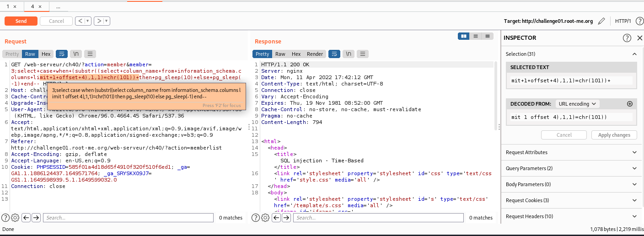Screen dimensions: 644x236
Task: Click HTTP/1 protocol toggle
Action: [x=623, y=21]
